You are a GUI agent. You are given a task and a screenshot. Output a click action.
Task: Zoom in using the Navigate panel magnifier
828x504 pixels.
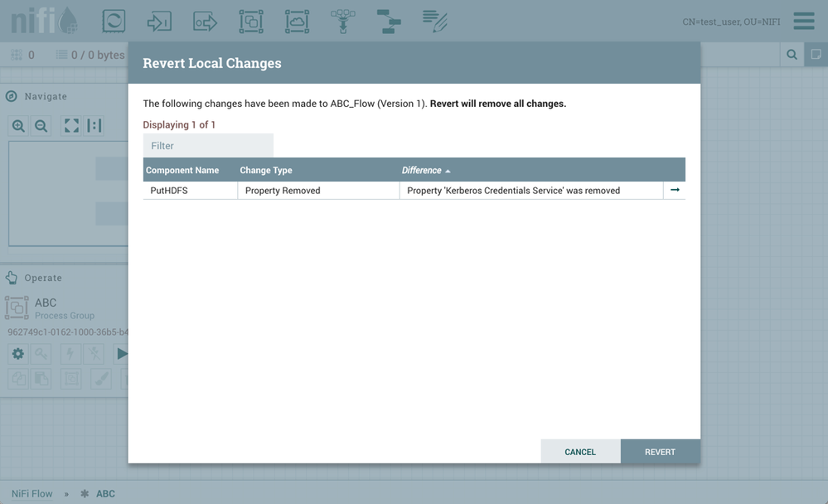(x=18, y=125)
